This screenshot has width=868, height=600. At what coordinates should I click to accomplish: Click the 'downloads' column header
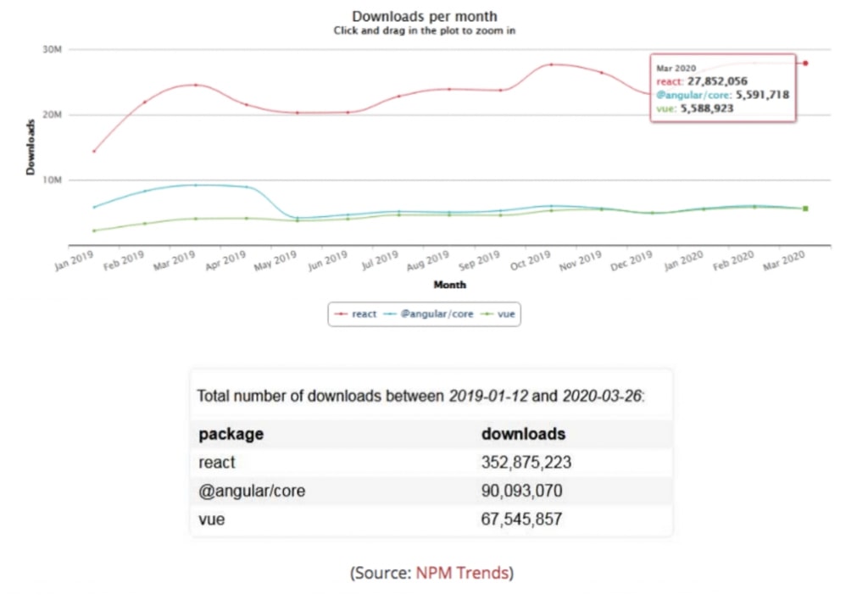523,434
